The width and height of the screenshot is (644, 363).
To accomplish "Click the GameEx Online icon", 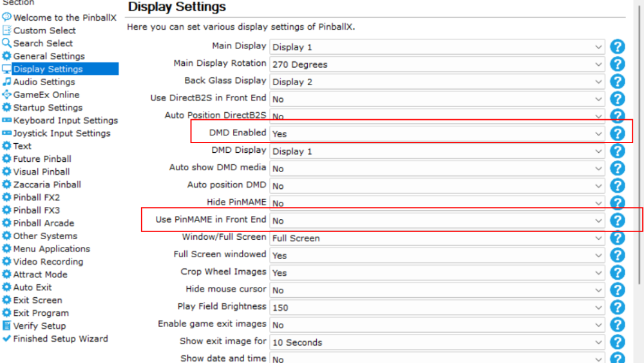I will 6,94.
